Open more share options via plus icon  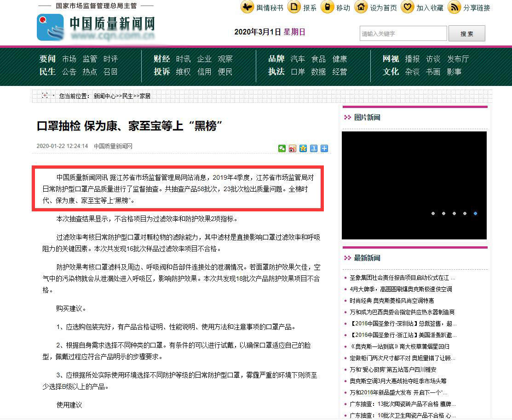[324, 148]
